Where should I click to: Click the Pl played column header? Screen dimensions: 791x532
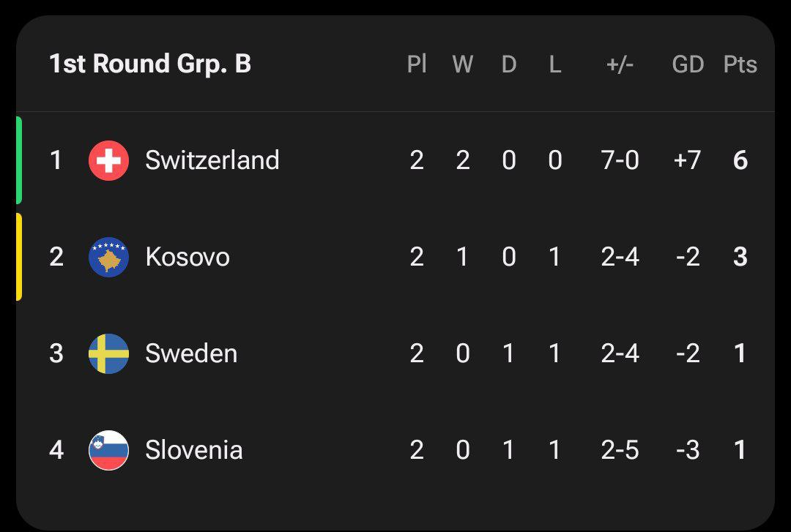click(417, 64)
